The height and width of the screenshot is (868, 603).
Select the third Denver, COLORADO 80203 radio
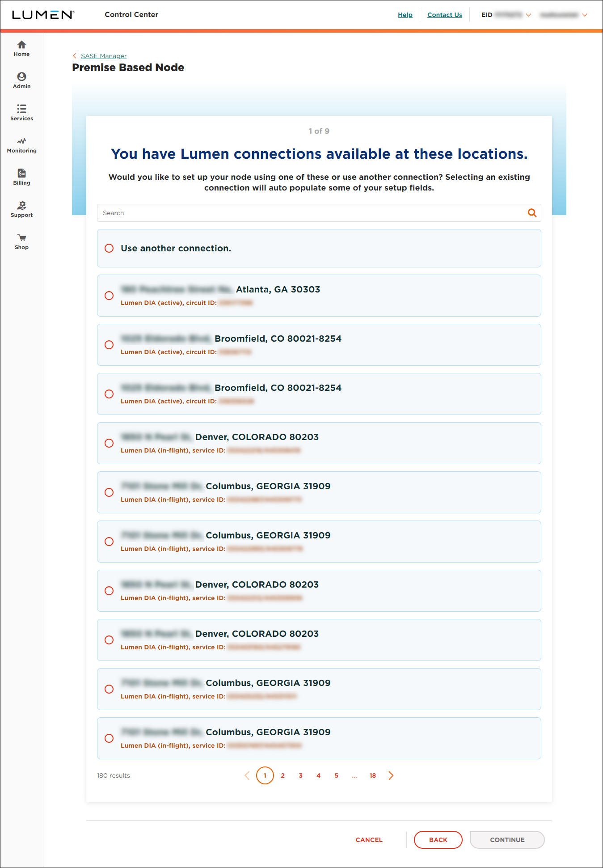click(109, 640)
